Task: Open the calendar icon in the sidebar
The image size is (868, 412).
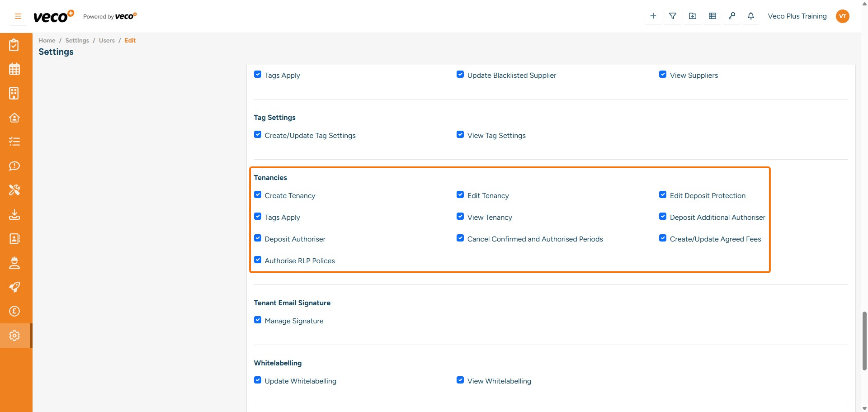Action: 14,69
